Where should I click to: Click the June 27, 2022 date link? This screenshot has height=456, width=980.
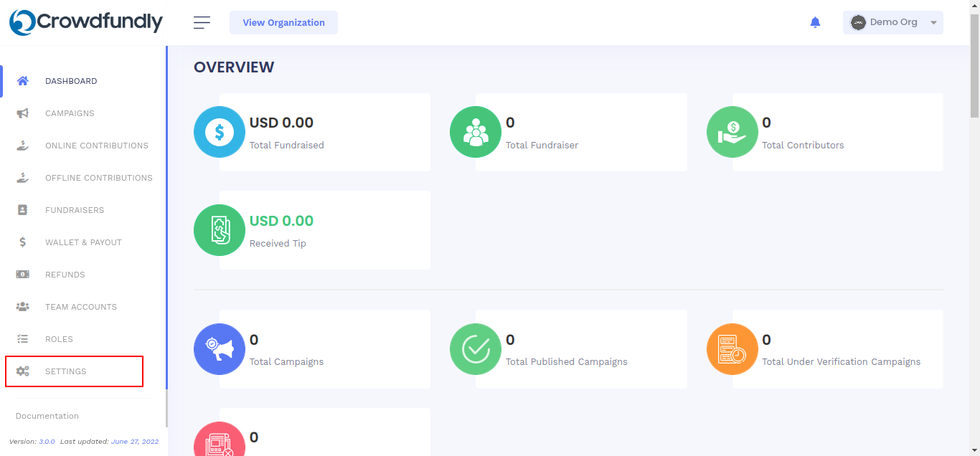coord(135,442)
